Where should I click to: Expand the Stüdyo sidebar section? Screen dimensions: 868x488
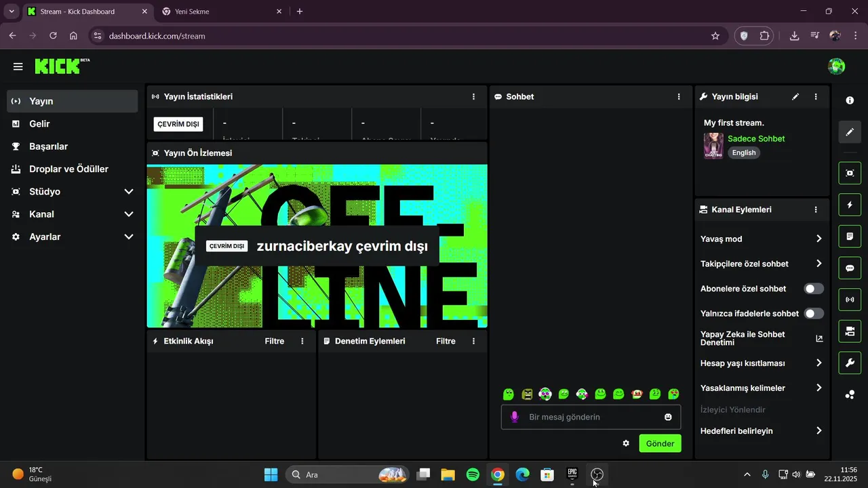tap(129, 192)
